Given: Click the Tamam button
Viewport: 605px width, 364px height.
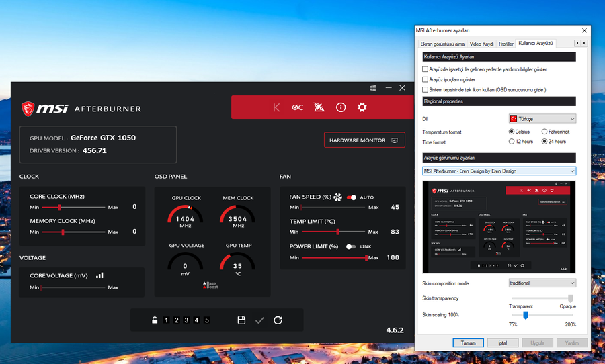Looking at the screenshot, I should (x=468, y=343).
